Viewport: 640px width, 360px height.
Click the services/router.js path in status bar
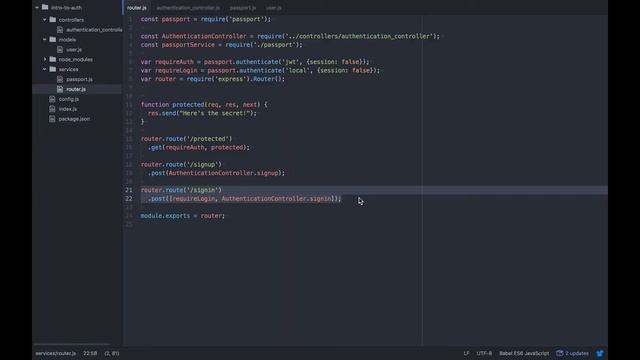point(56,353)
